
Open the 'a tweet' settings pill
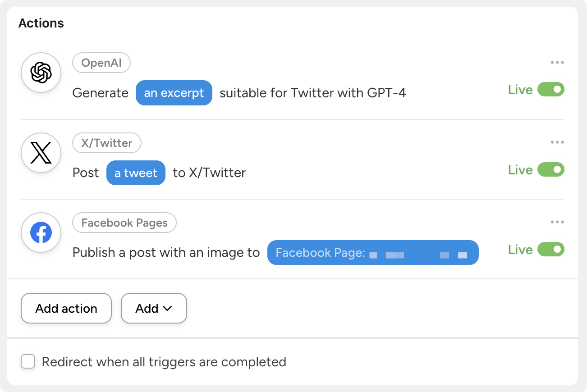(136, 173)
